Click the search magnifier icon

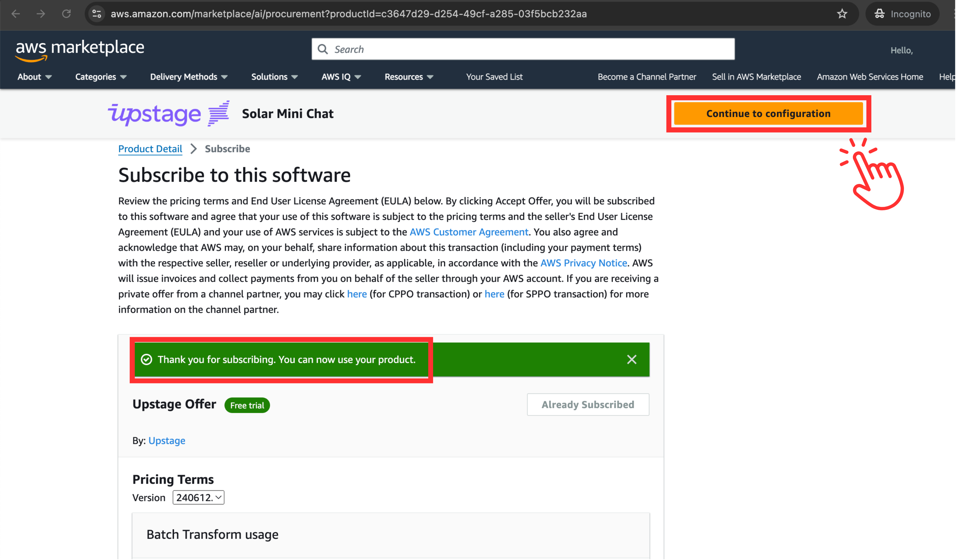(x=323, y=49)
